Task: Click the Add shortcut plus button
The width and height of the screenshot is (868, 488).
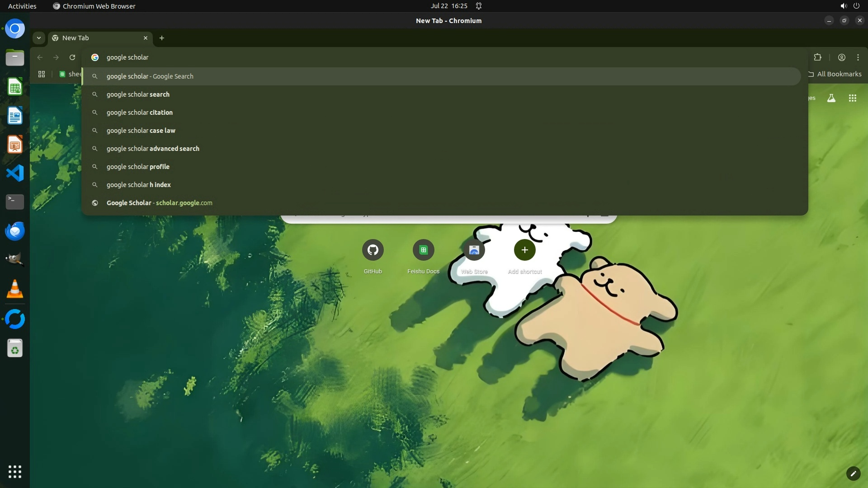Action: (524, 250)
